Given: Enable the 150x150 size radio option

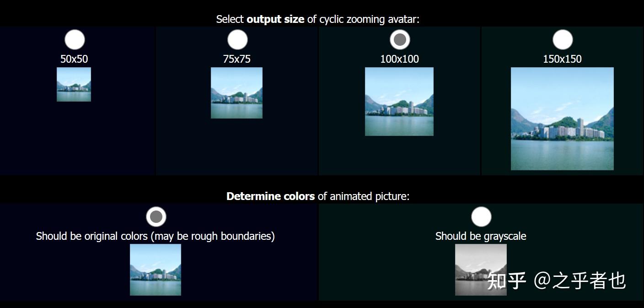Looking at the screenshot, I should point(563,40).
